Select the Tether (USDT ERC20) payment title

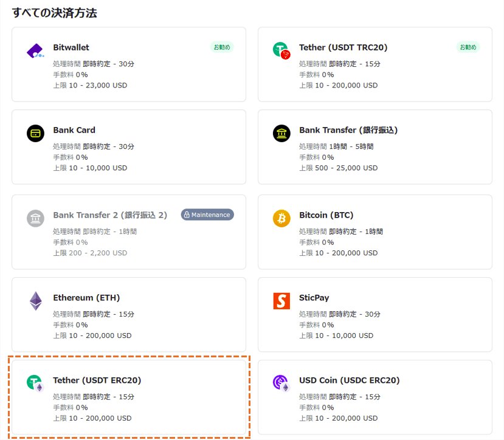(x=97, y=380)
